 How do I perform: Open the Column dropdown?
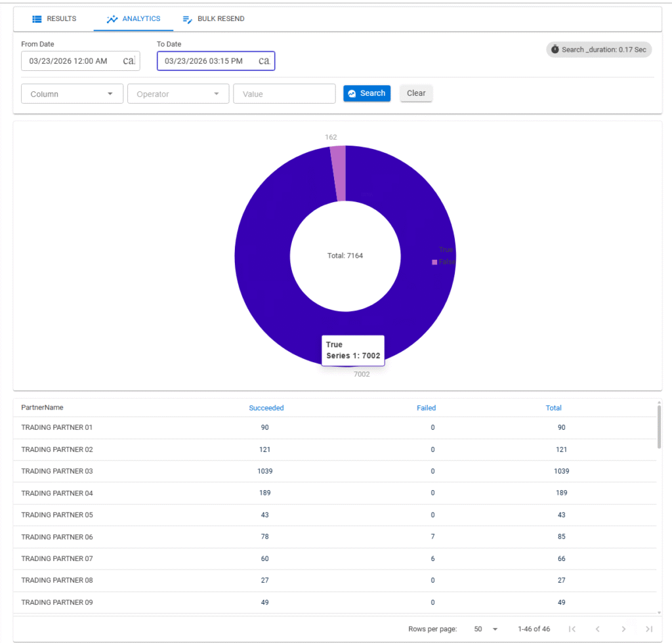click(x=72, y=93)
